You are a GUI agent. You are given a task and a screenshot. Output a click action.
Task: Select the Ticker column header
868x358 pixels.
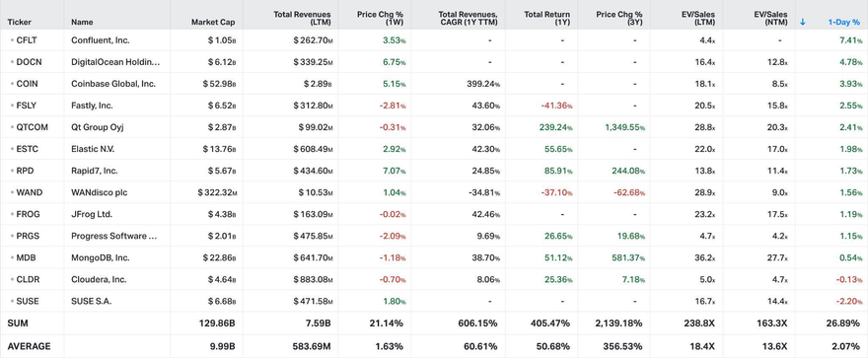(x=20, y=22)
